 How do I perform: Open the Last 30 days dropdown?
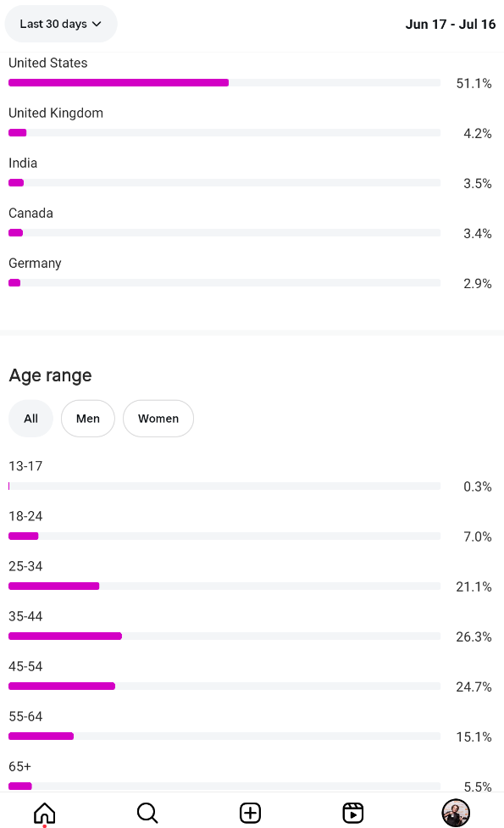click(61, 24)
